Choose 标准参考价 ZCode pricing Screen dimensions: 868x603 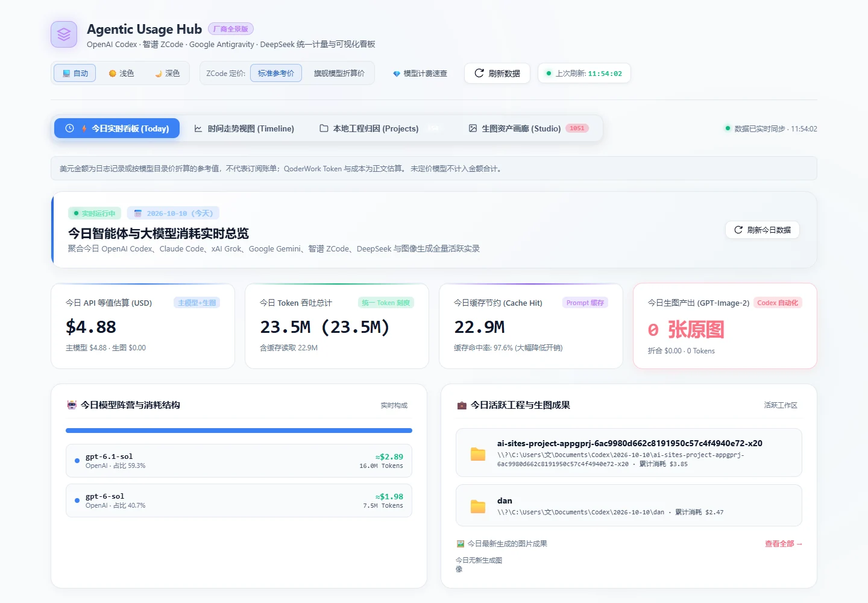coord(276,73)
